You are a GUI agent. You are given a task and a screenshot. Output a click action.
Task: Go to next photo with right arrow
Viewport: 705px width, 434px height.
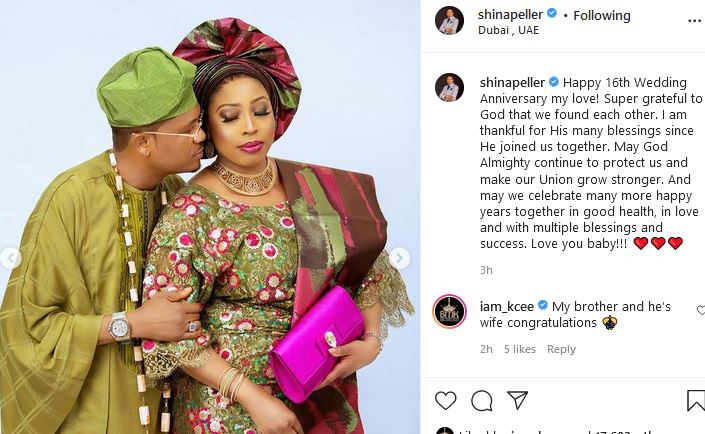click(x=399, y=258)
